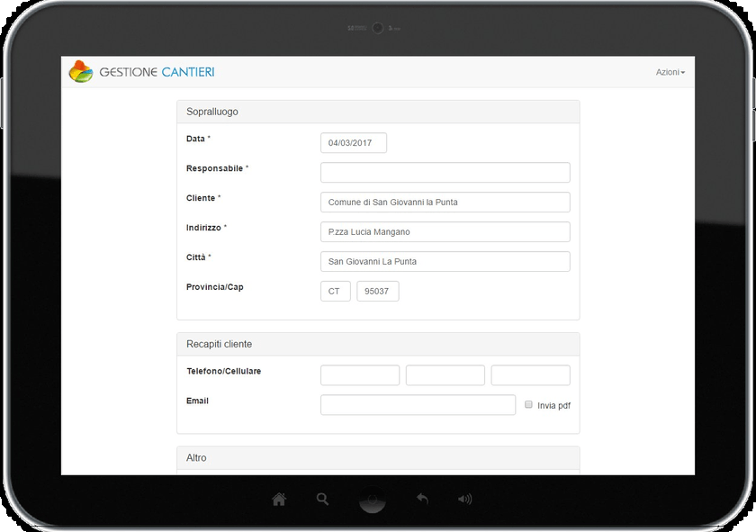Click the Gestione Cantieri logo icon

pyautogui.click(x=81, y=72)
